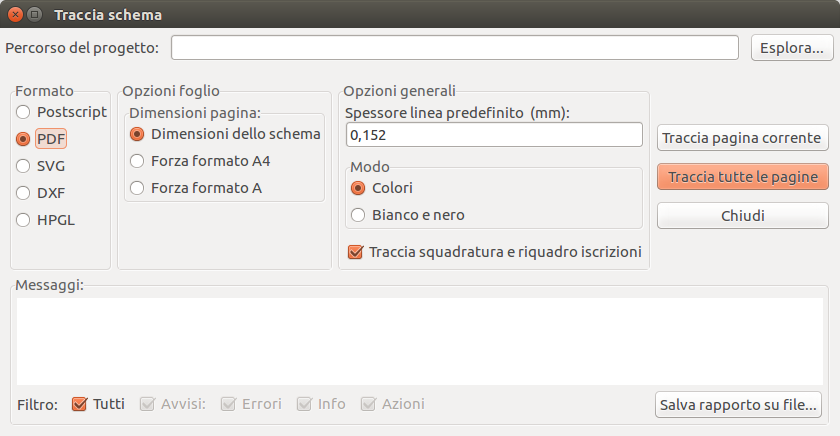
Task: Click the Spessore linea predefinito field
Action: (x=494, y=134)
